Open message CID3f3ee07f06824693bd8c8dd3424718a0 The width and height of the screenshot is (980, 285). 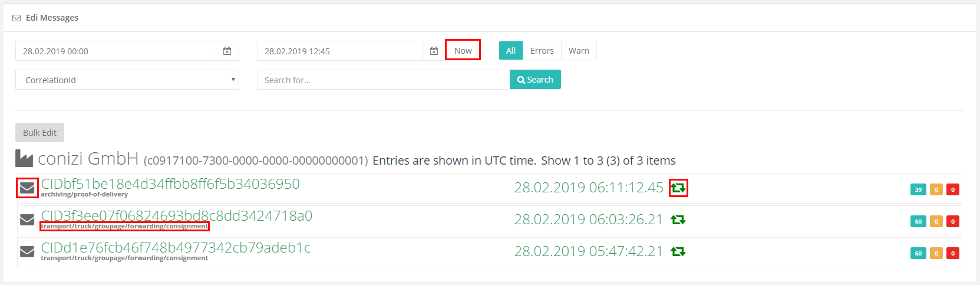tap(176, 216)
